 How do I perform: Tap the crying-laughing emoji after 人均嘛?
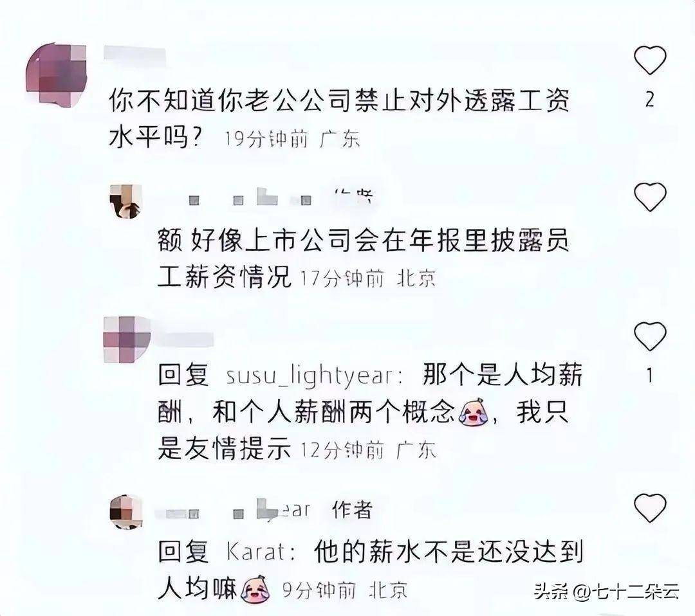point(255,590)
